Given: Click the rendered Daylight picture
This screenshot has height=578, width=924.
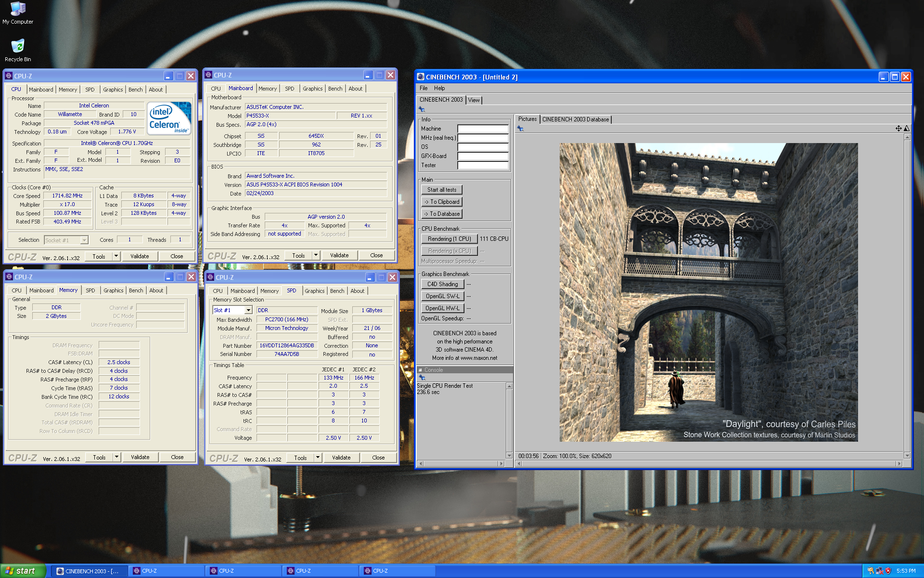Looking at the screenshot, I should [x=708, y=292].
